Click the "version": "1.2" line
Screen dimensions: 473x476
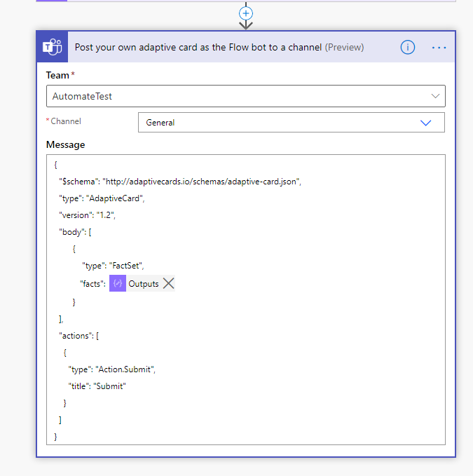click(87, 215)
